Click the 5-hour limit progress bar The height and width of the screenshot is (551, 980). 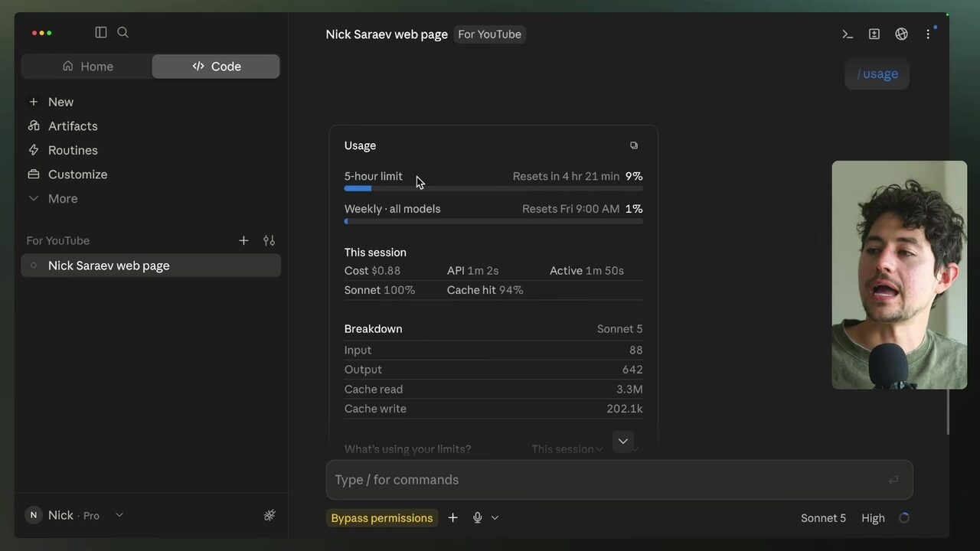494,188
